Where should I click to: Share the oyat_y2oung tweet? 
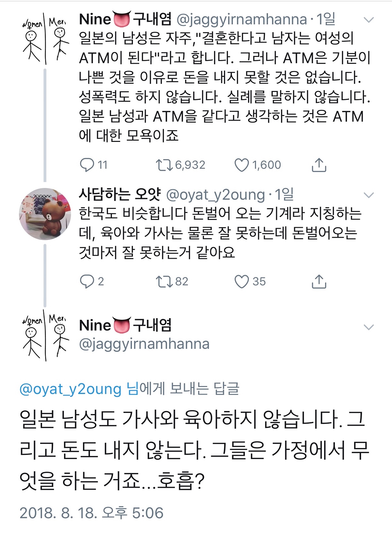pyautogui.click(x=319, y=281)
